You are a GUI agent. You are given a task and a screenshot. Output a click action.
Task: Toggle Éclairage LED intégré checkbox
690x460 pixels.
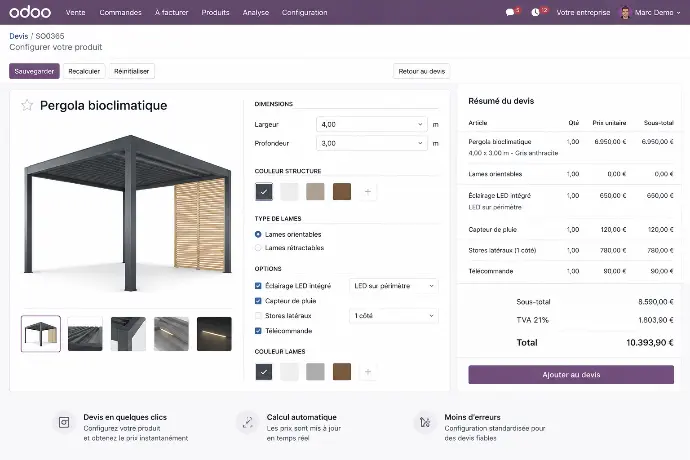tap(258, 286)
